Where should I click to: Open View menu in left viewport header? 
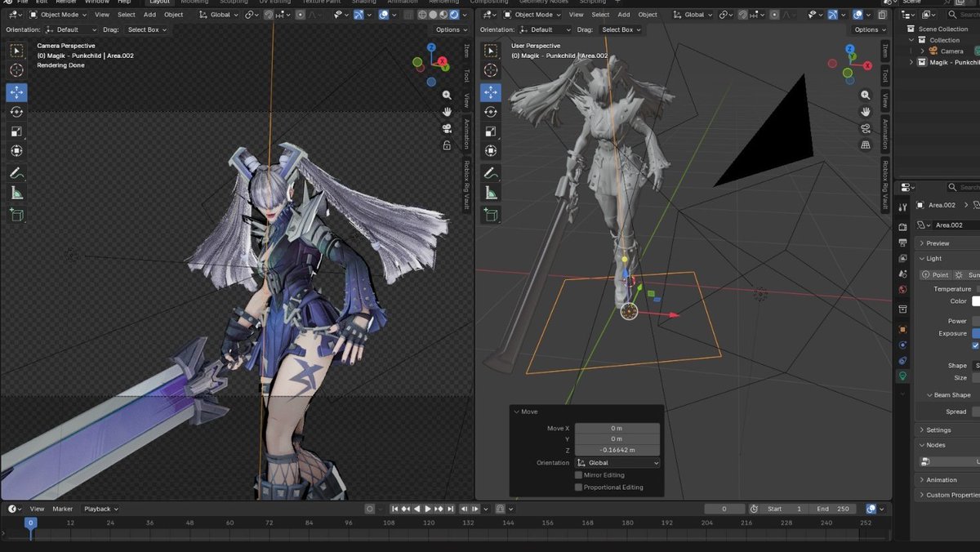point(102,15)
